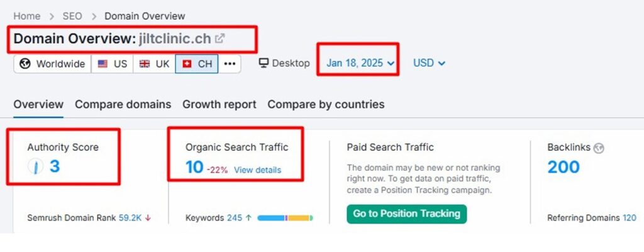Screen dimensions: 644x252
Task: Click the Worldwide globe icon
Action: (x=26, y=64)
